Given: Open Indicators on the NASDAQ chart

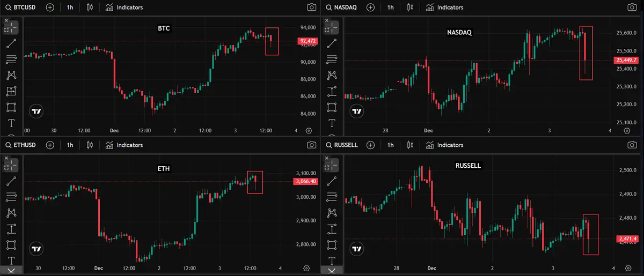Looking at the screenshot, I should point(444,8).
